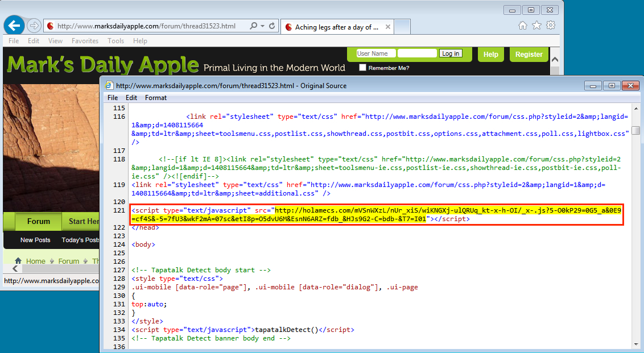The image size is (644, 353).
Task: Refresh the page using the reload icon
Action: click(x=272, y=26)
